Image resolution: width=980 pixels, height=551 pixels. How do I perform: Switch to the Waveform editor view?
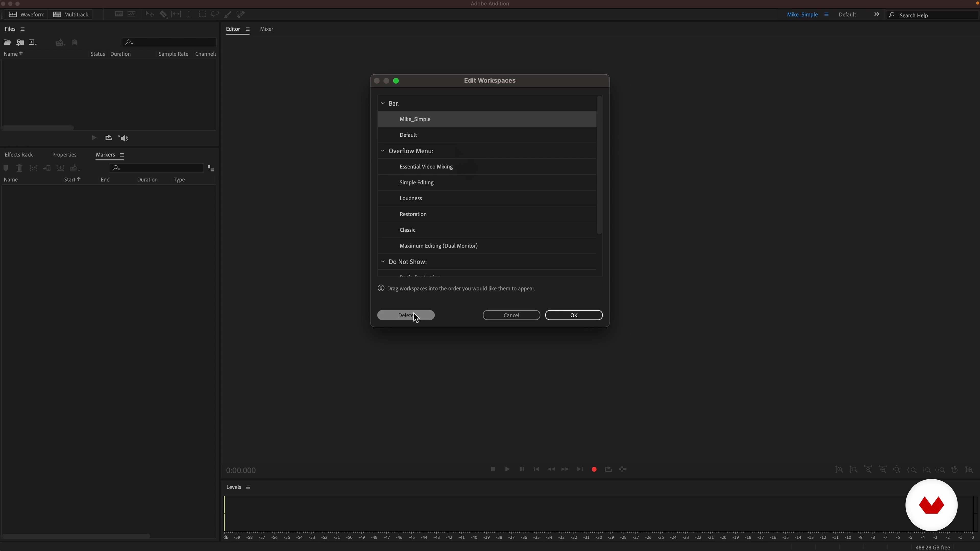[x=27, y=15]
